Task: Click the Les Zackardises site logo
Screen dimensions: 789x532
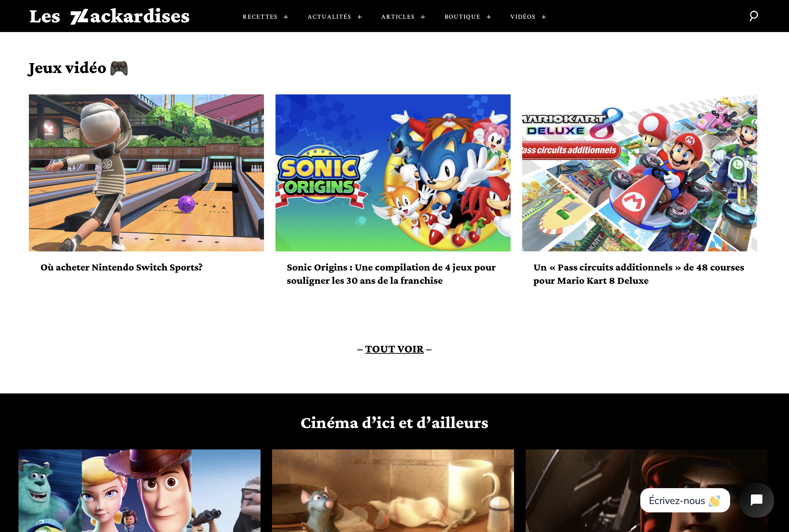Action: (x=109, y=16)
